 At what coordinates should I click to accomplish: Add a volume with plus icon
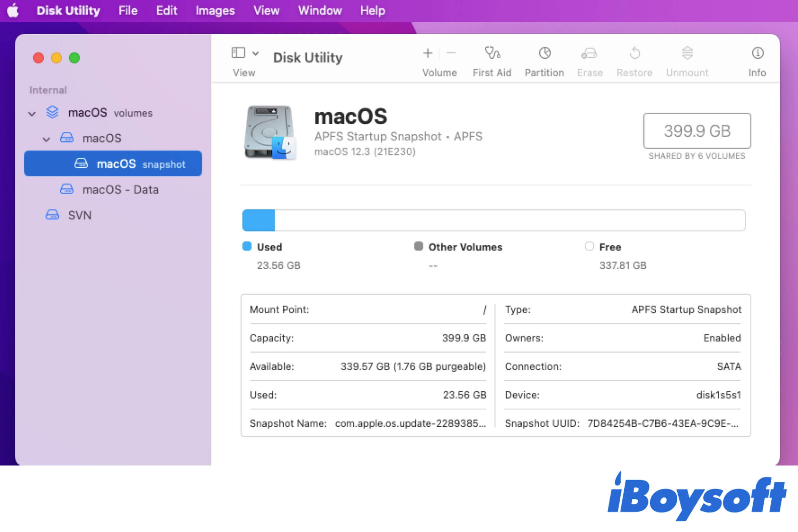(428, 53)
